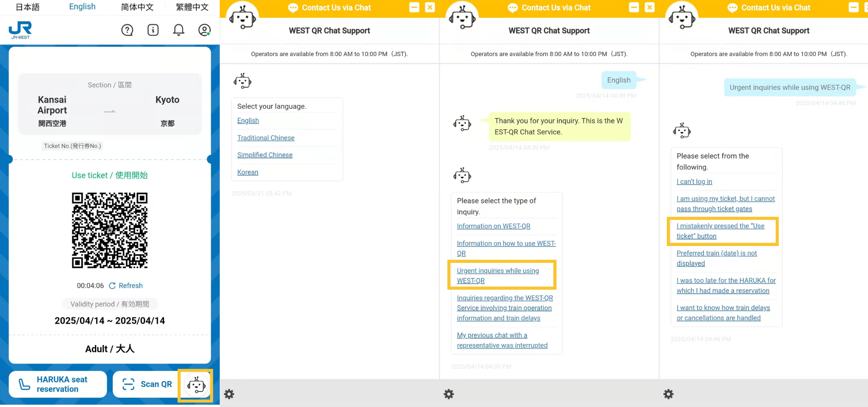Click the Adult / 大人 ticket type
The image size is (868, 407).
[110, 349]
